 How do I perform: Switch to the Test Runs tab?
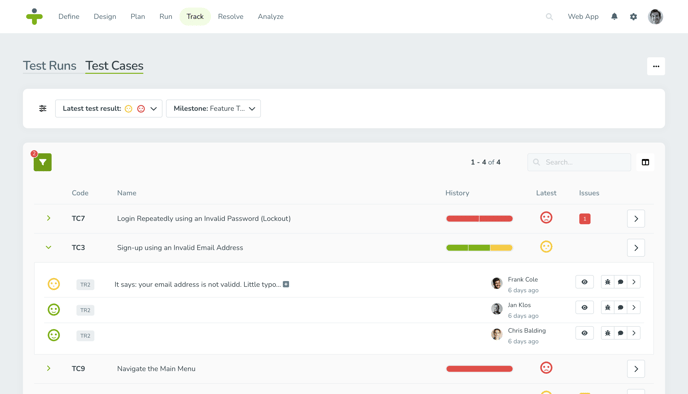pos(50,66)
